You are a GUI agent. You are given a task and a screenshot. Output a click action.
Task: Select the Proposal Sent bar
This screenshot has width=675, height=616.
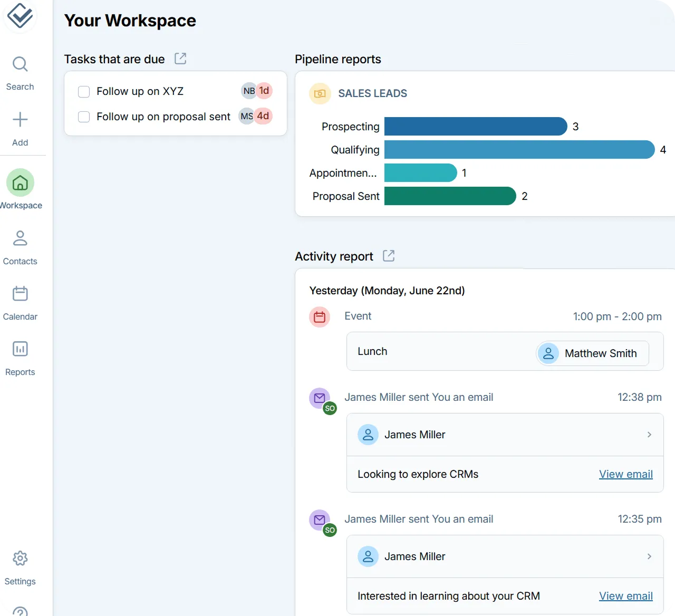click(450, 196)
